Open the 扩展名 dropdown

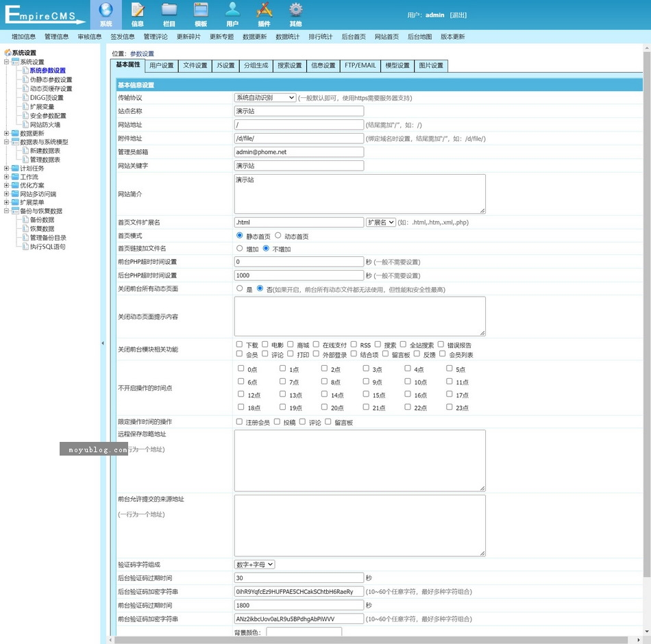381,222
